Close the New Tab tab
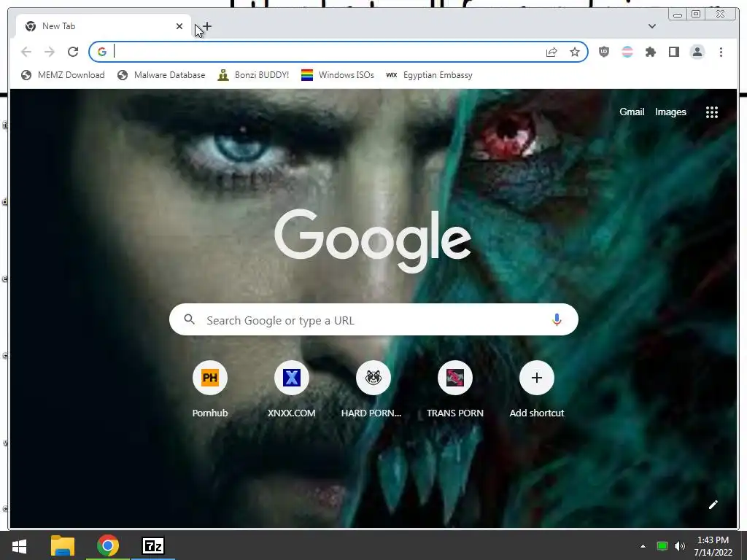This screenshot has height=560, width=747. pos(179,26)
